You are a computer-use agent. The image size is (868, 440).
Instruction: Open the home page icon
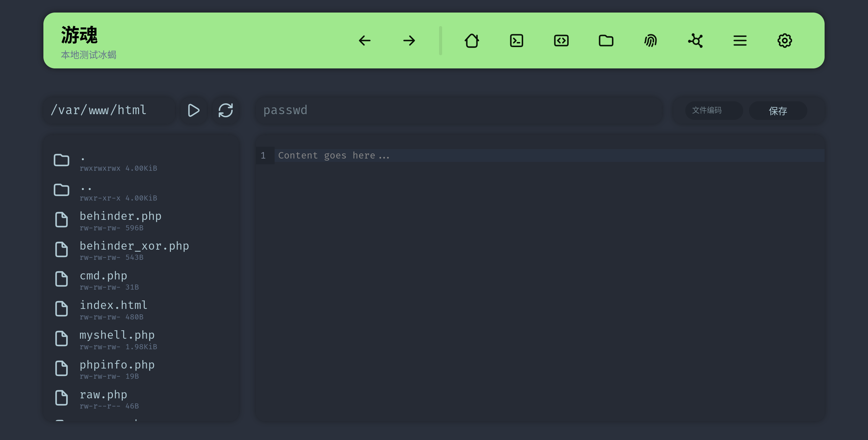point(472,41)
